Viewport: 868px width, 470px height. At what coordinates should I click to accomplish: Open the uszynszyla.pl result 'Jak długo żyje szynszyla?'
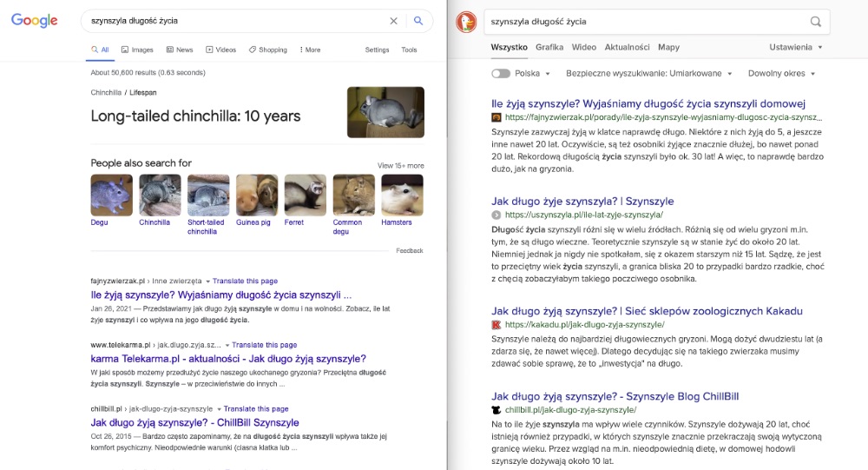[x=570, y=201]
